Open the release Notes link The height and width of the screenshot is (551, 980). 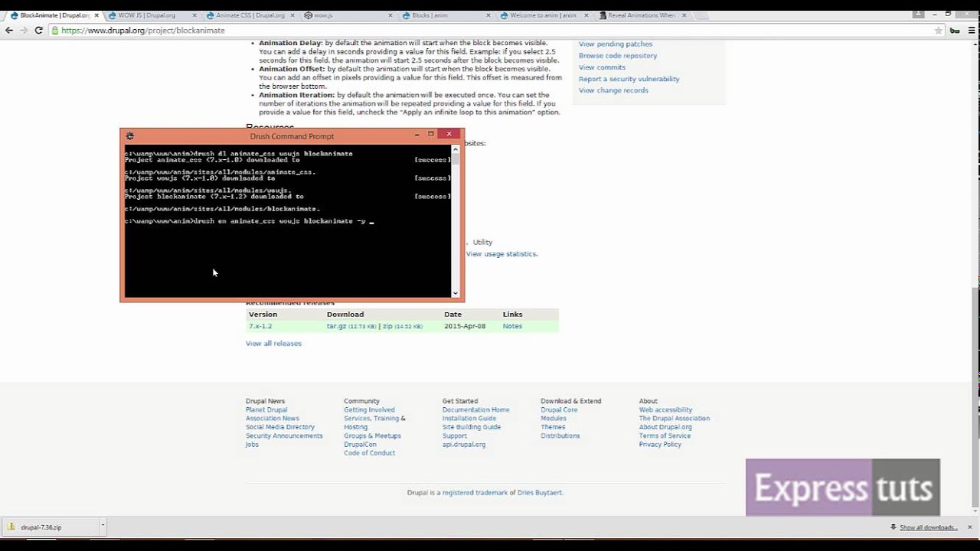pyautogui.click(x=512, y=326)
